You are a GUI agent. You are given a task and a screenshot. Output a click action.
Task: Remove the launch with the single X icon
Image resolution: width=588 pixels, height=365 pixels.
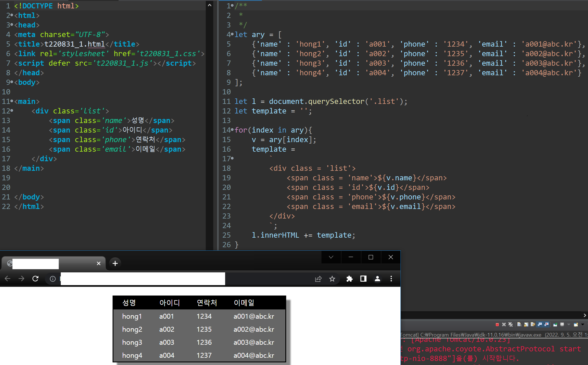pos(504,324)
